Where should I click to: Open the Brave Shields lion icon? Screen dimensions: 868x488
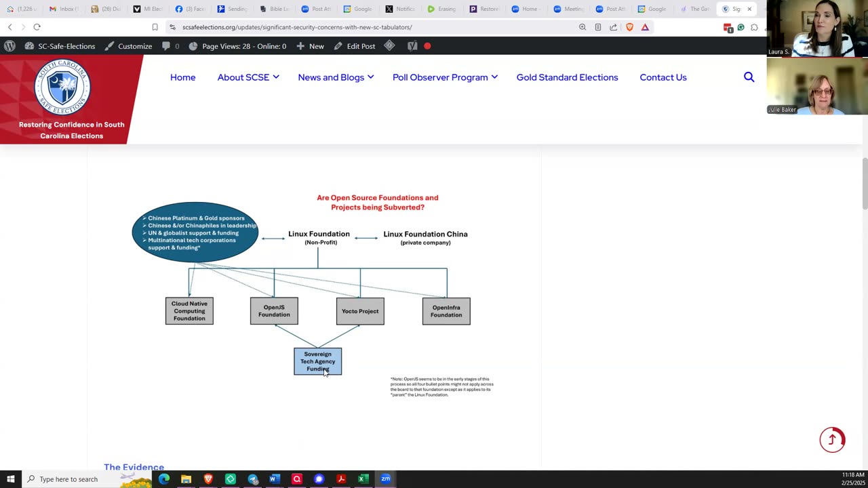(x=629, y=27)
